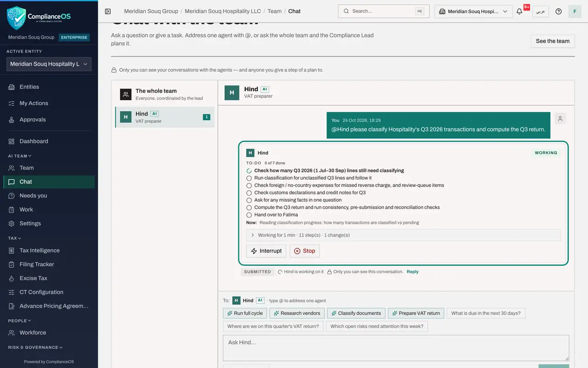Click the See the team button
588x368 pixels.
point(553,41)
